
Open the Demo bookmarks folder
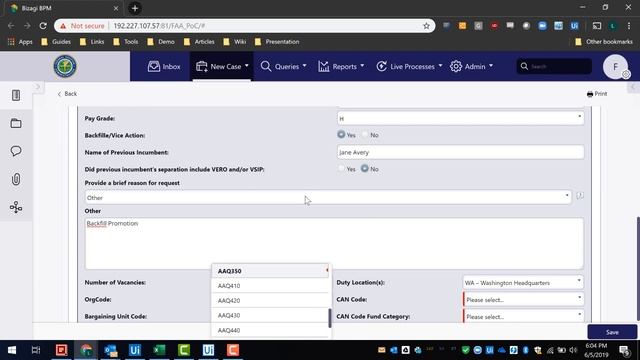click(x=161, y=42)
